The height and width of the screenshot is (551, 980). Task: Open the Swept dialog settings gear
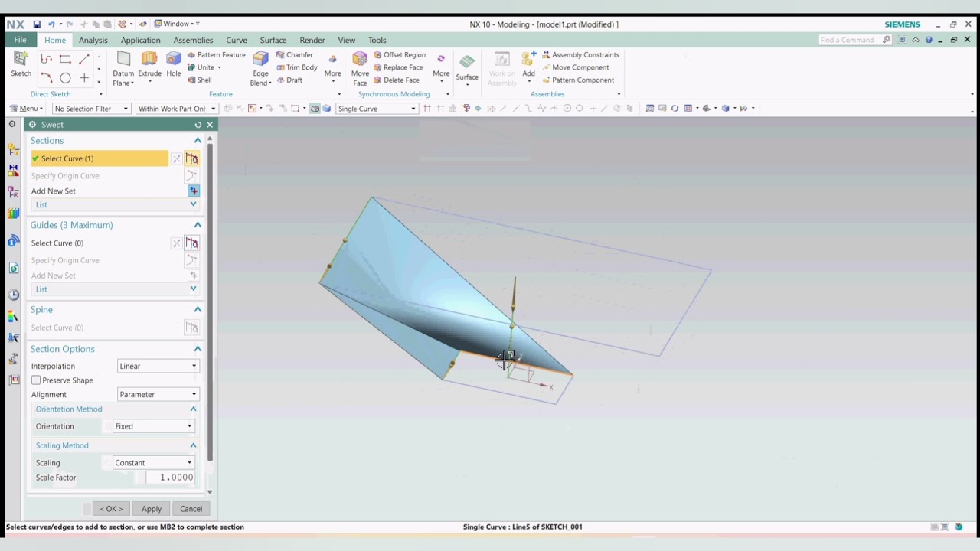[x=32, y=125]
